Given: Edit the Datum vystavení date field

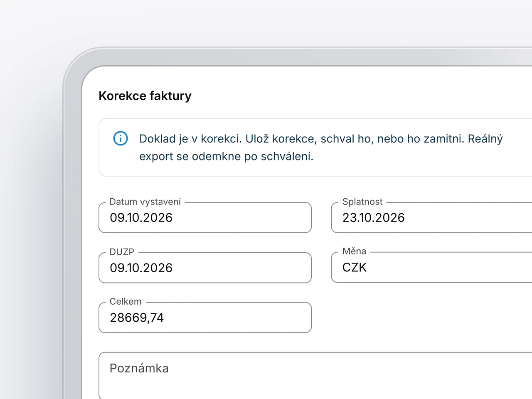Looking at the screenshot, I should point(205,217).
